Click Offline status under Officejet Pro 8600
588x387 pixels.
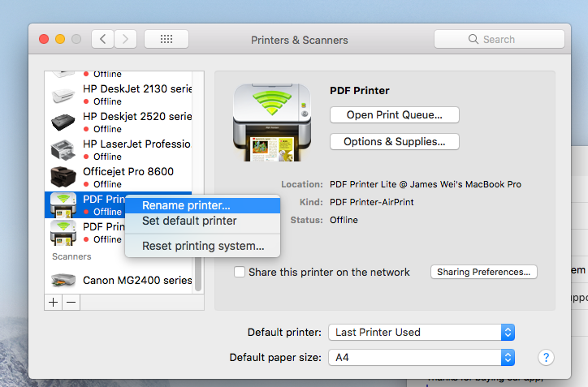(x=107, y=184)
